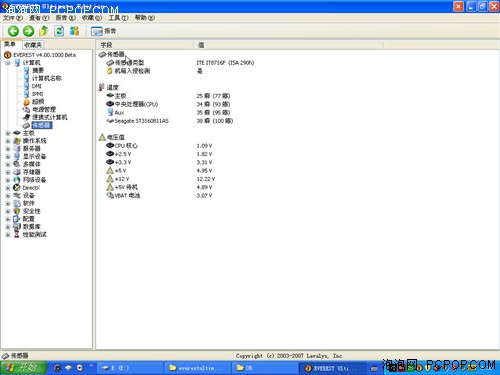Select the +3.3 V row label
The width and height of the screenshot is (500, 375).
[123, 162]
